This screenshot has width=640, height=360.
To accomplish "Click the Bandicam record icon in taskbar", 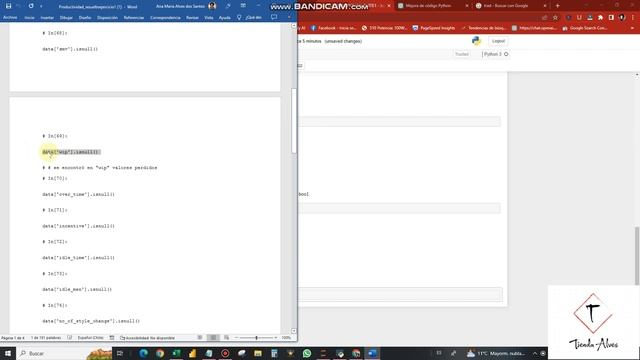I will click(225, 353).
